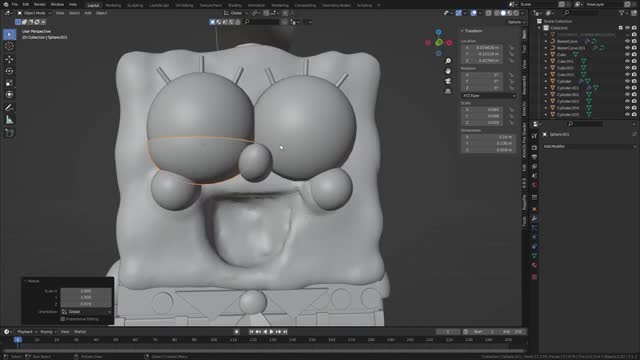640x360 pixels.
Task: Toggle Collection visibility eye
Action: (627, 28)
